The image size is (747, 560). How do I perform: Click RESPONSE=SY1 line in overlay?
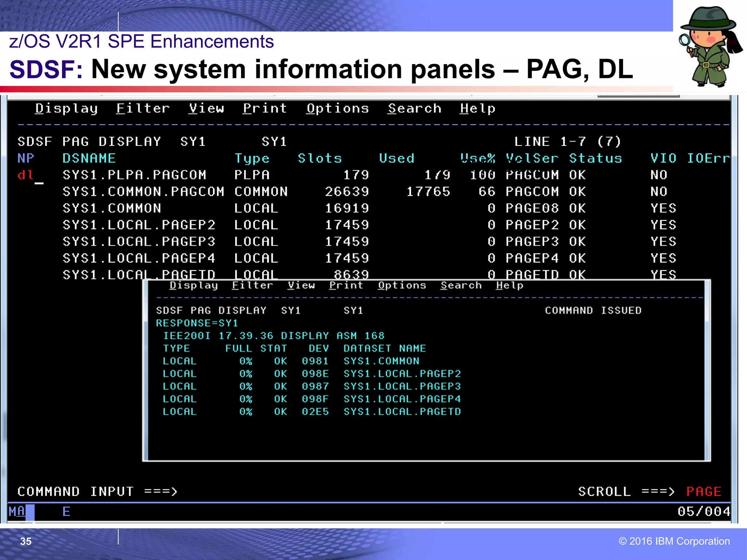[x=197, y=323]
